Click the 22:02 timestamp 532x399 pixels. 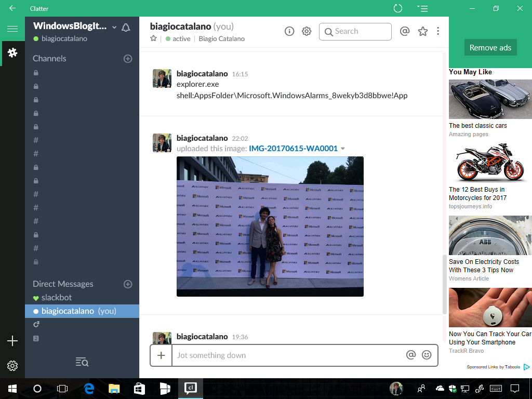point(240,139)
